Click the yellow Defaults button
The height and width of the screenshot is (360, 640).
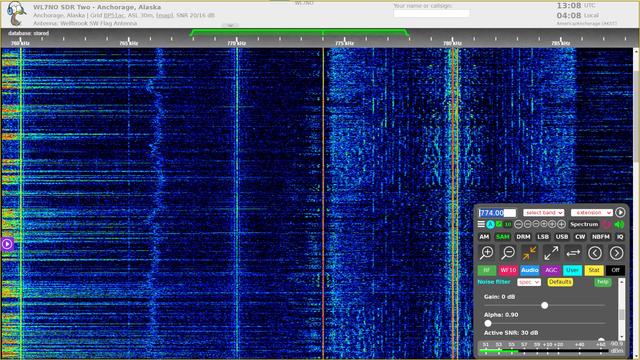pyautogui.click(x=560, y=282)
